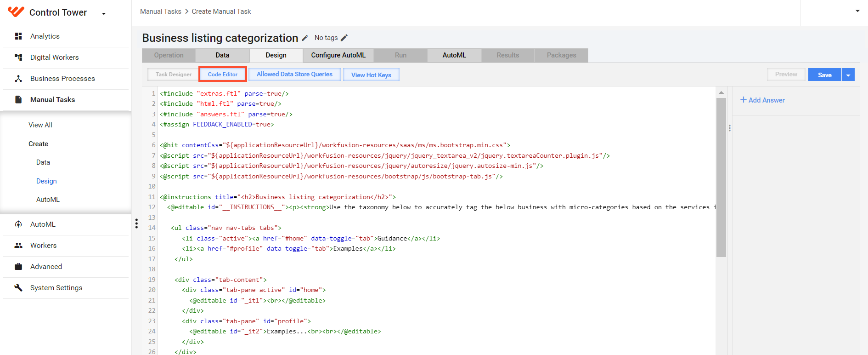This screenshot has width=868, height=355.
Task: Open the Save options dropdown arrow
Action: click(848, 75)
